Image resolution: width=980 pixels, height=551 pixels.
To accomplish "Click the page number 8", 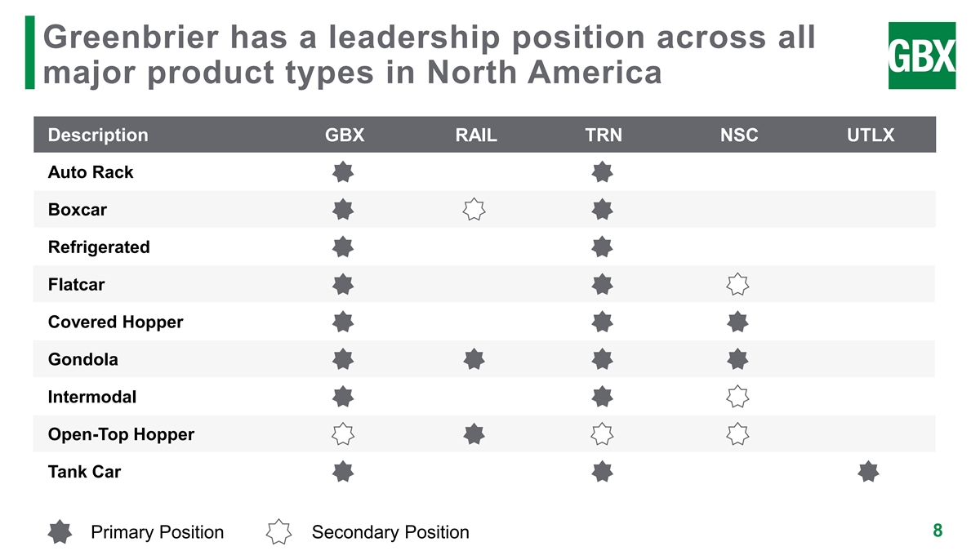I will point(938,531).
